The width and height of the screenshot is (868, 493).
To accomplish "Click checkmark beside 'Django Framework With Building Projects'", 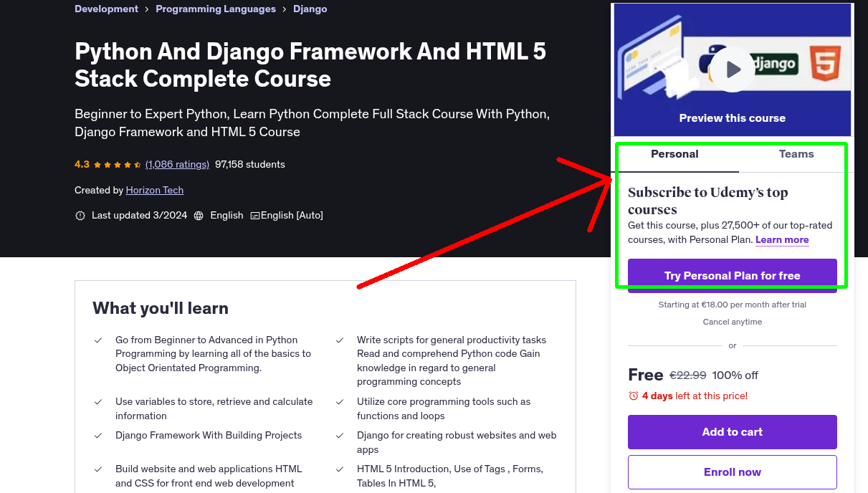I will tap(98, 436).
